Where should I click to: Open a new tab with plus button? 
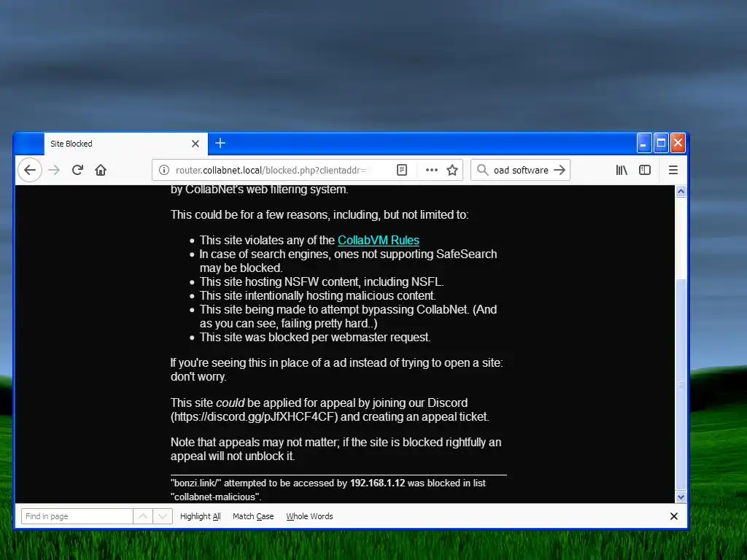pos(220,143)
